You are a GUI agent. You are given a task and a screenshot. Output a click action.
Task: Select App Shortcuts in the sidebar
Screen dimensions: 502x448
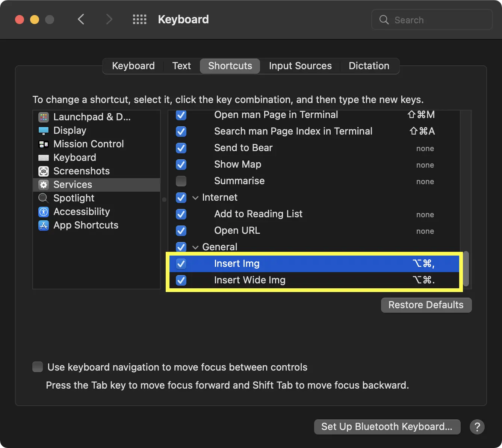pos(86,225)
